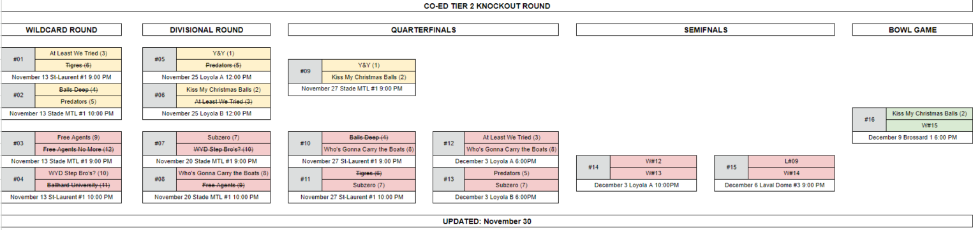This screenshot has width=980, height=230.
Task: Click the L#09 cell in game #15
Action: 791,161
